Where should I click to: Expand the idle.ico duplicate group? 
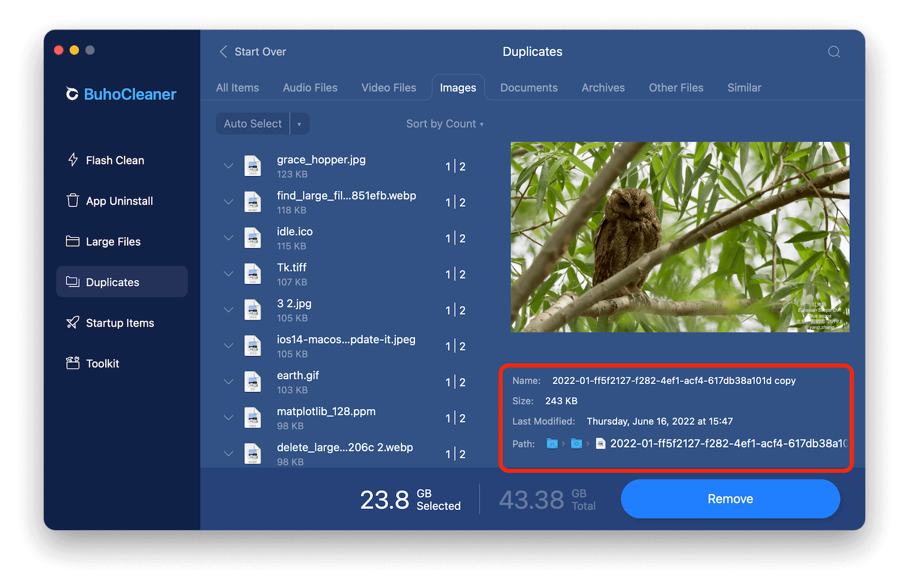pyautogui.click(x=228, y=238)
